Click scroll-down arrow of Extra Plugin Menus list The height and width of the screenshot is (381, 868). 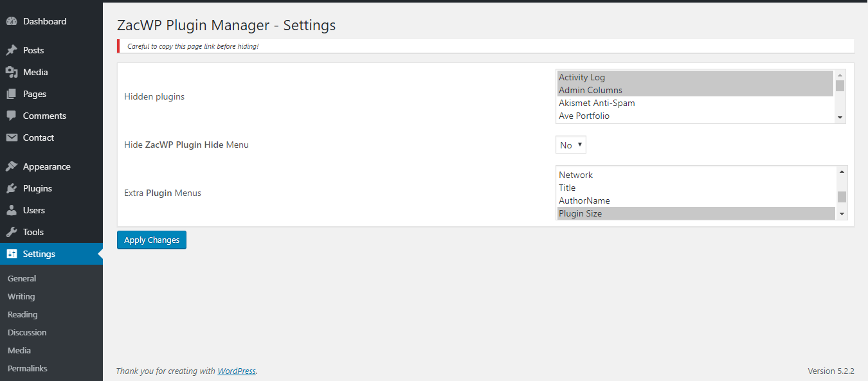pos(842,214)
